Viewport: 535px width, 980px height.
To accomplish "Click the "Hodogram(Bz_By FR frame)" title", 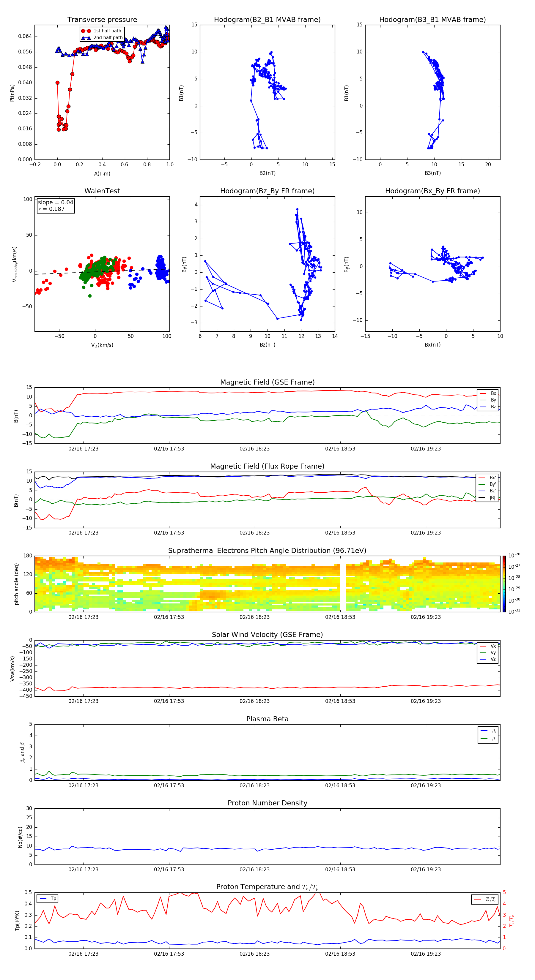I will tap(267, 191).
